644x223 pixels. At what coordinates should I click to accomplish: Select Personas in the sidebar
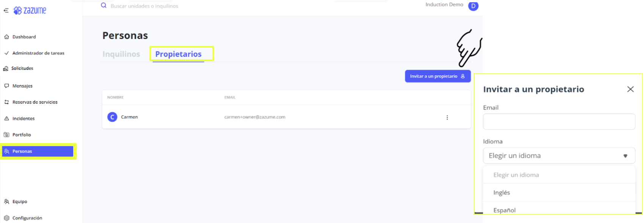click(38, 151)
